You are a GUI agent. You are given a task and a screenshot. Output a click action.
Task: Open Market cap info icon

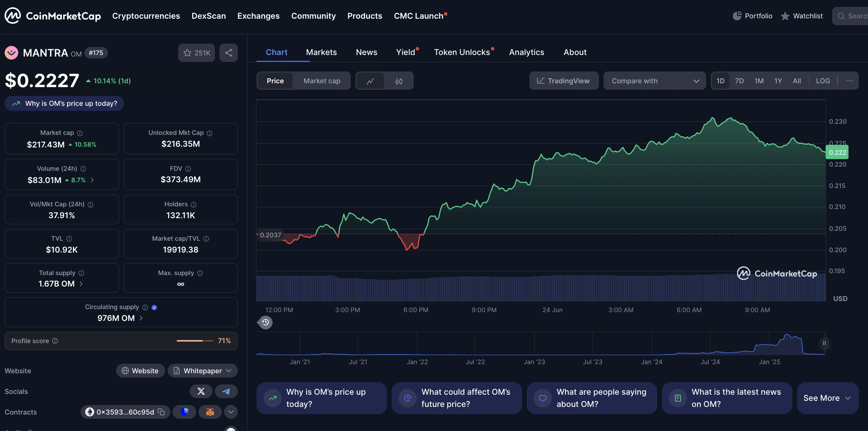(80, 133)
